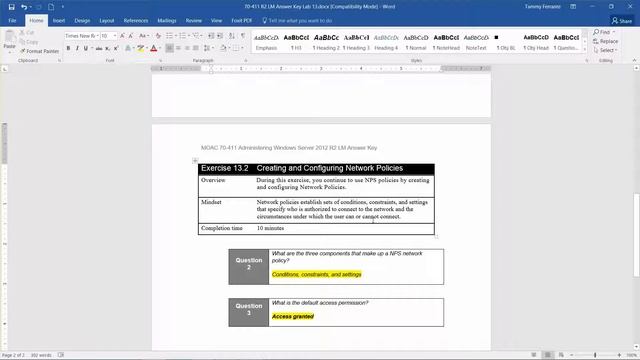Apply yellow text highlight color
The height and width of the screenshot is (360, 640).
coord(140,48)
